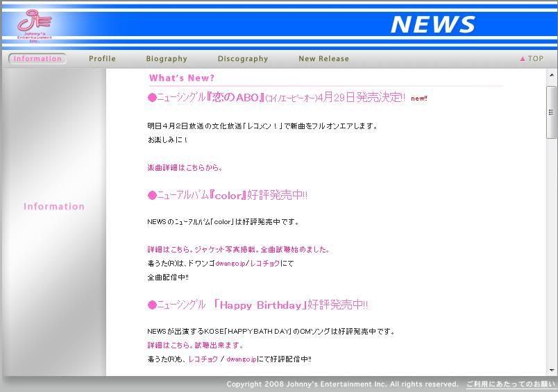Click the Johnny's Entertainment logo
Screen dimensions: 558x392
coord(34,25)
